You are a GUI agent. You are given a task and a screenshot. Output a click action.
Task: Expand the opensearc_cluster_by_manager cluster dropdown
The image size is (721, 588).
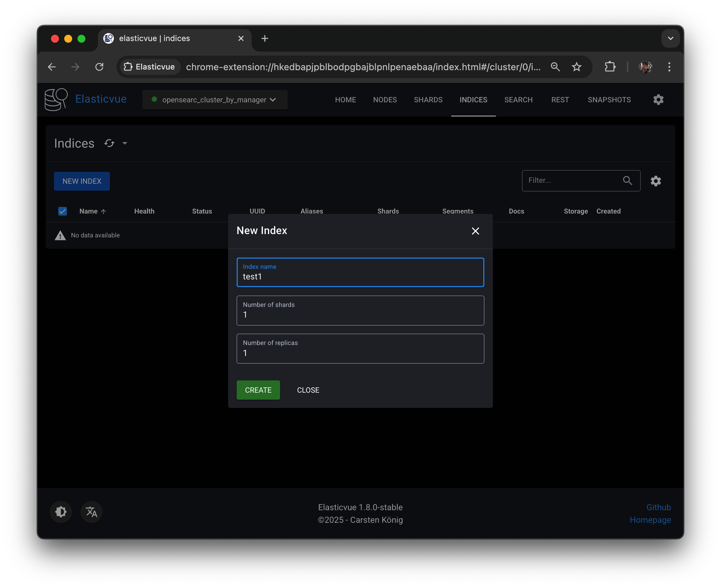[215, 100]
